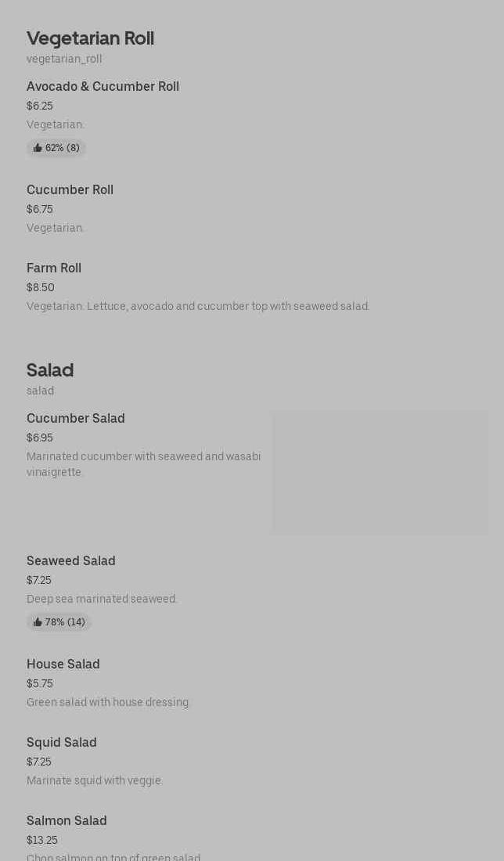Open the Salmon Salad item

(x=67, y=821)
